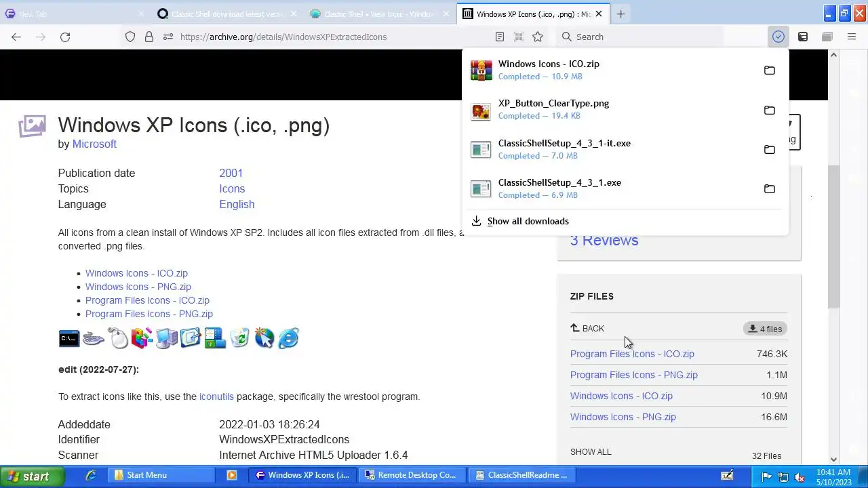The width and height of the screenshot is (868, 488).
Task: Open Program Files Icons - ICO.zip in description list
Action: click(x=147, y=300)
